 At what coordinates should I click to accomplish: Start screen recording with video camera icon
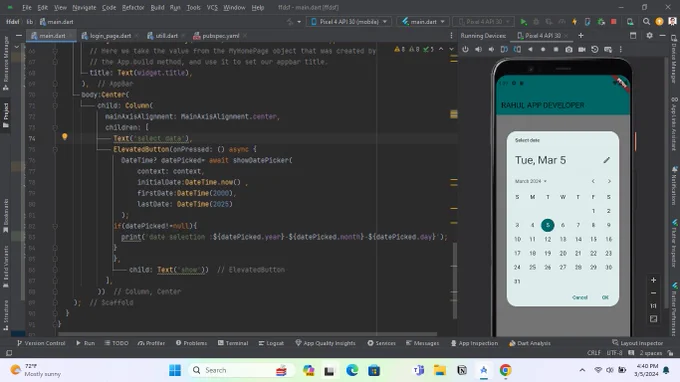pos(582,49)
